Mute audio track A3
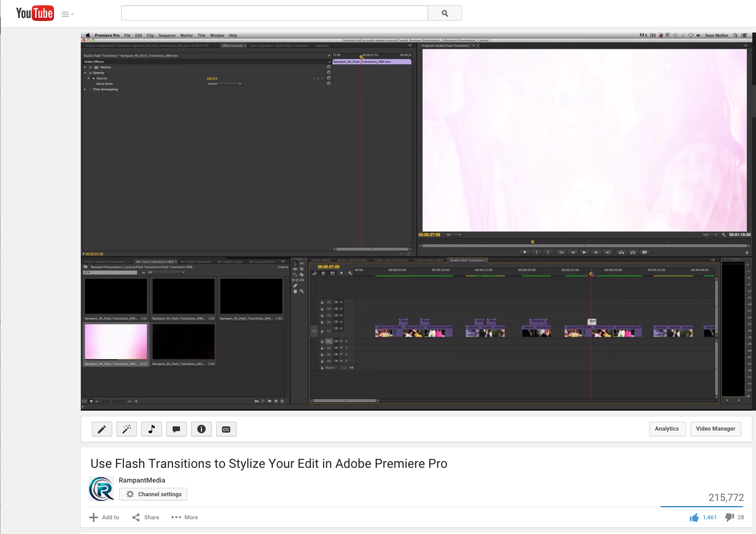This screenshot has height=534, width=756. 341,354
